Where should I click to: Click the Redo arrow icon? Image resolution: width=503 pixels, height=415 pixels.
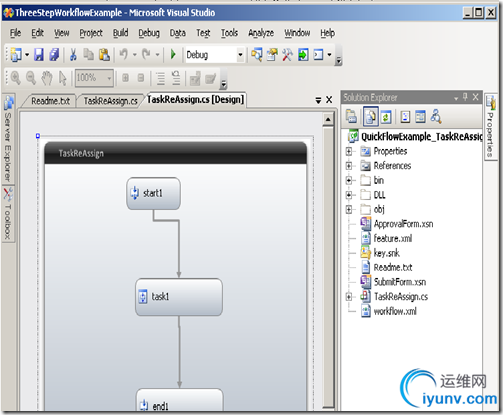coord(146,54)
